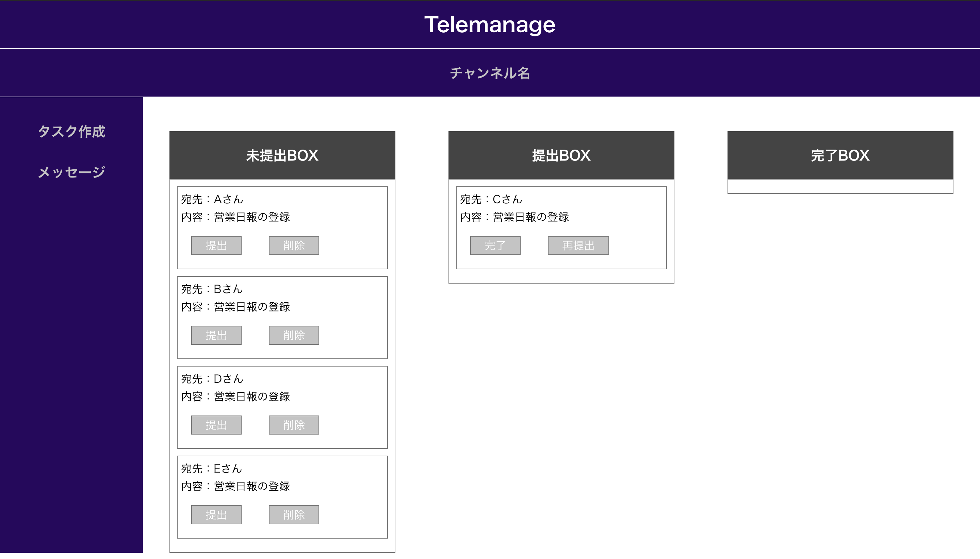The width and height of the screenshot is (980, 559).
Task: Click the Cさん task card text
Action: (x=514, y=208)
